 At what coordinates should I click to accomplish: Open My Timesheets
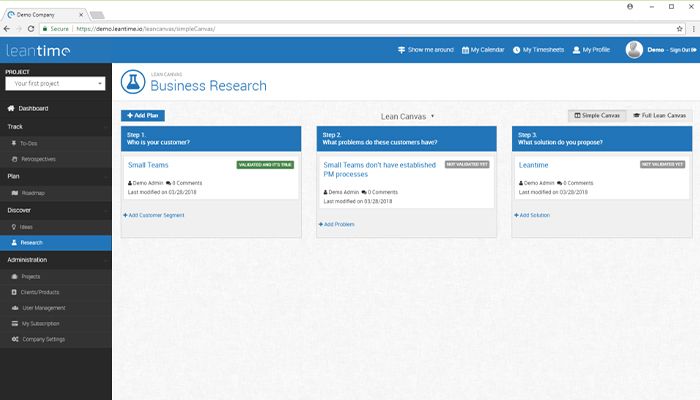coord(538,50)
